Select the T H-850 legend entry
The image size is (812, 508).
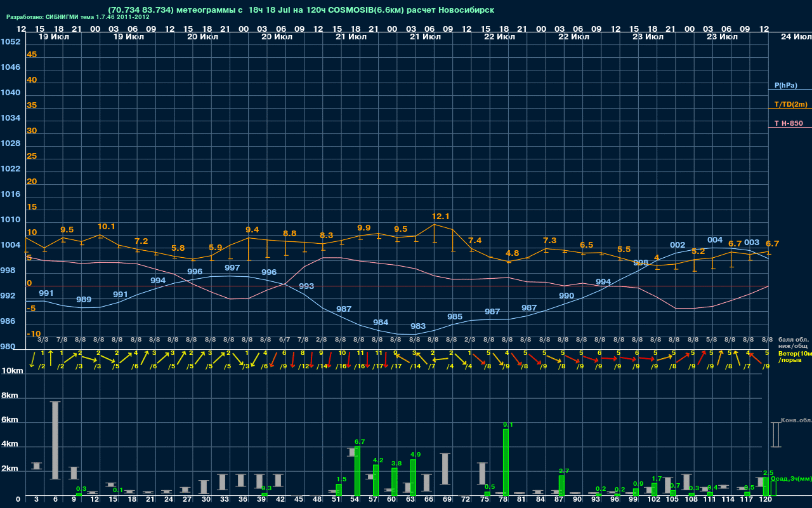pos(788,123)
